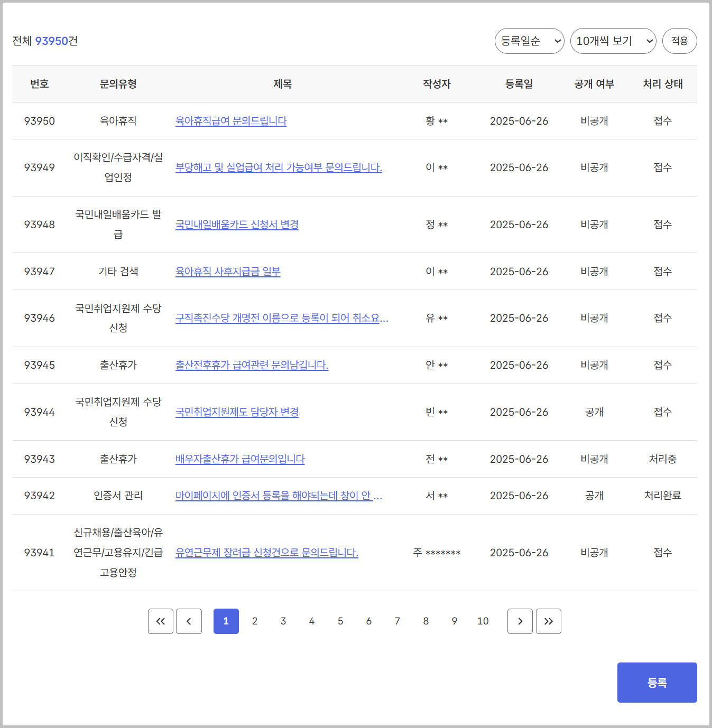Click 접수 status in row 93941
Screen dimensions: 712x728
(x=663, y=553)
